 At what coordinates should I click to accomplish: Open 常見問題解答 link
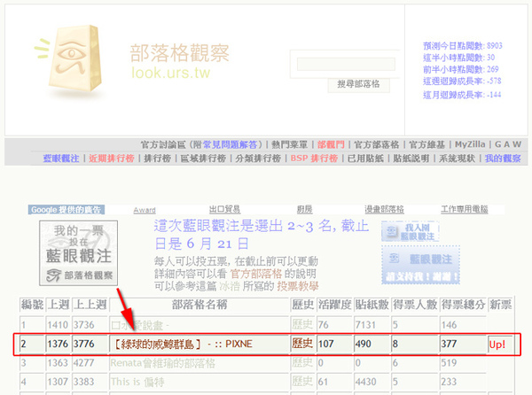(x=230, y=145)
